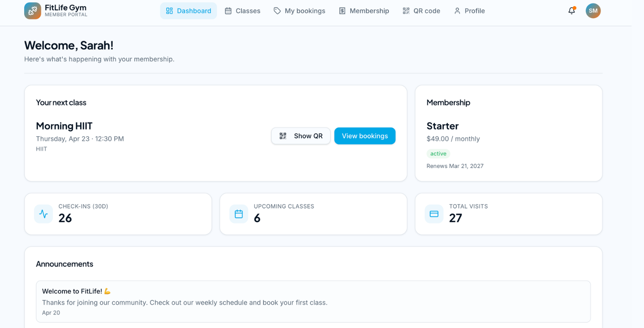This screenshot has height=328, width=644.
Task: Select the Morning HIIT class title
Action: coord(64,126)
